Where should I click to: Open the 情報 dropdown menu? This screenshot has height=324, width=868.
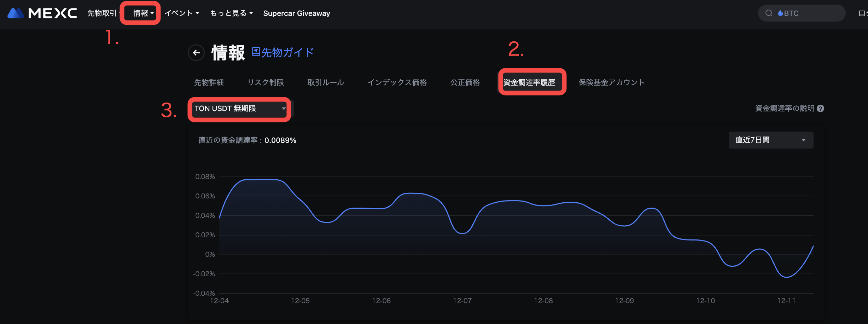tap(143, 13)
